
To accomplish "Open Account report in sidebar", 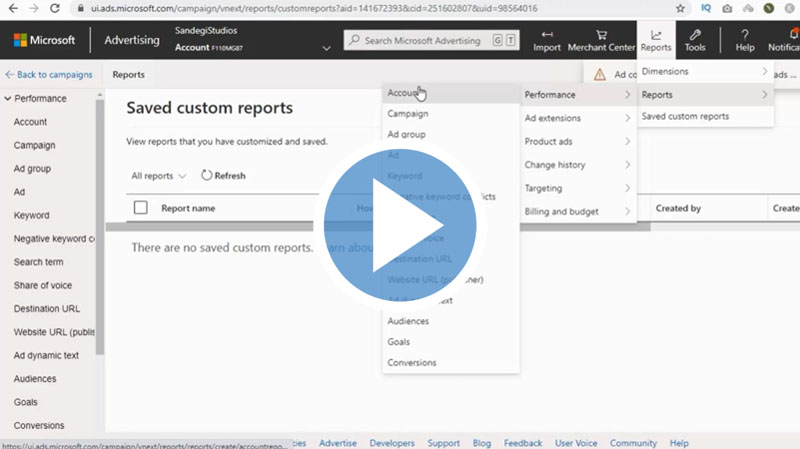I will point(30,122).
